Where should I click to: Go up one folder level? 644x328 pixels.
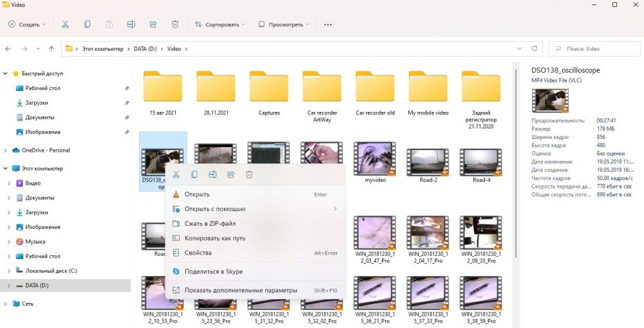tap(52, 49)
